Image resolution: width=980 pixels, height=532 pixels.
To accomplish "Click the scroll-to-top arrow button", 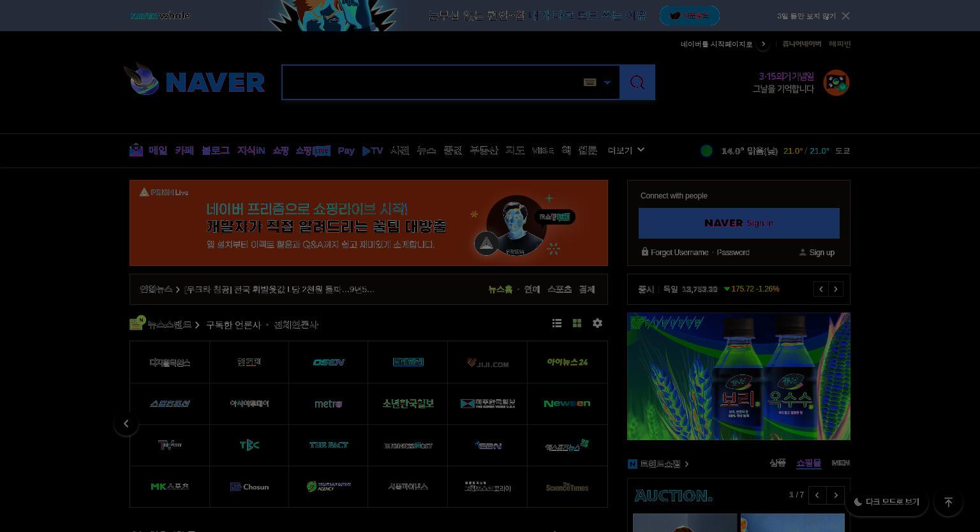I will tap(948, 502).
